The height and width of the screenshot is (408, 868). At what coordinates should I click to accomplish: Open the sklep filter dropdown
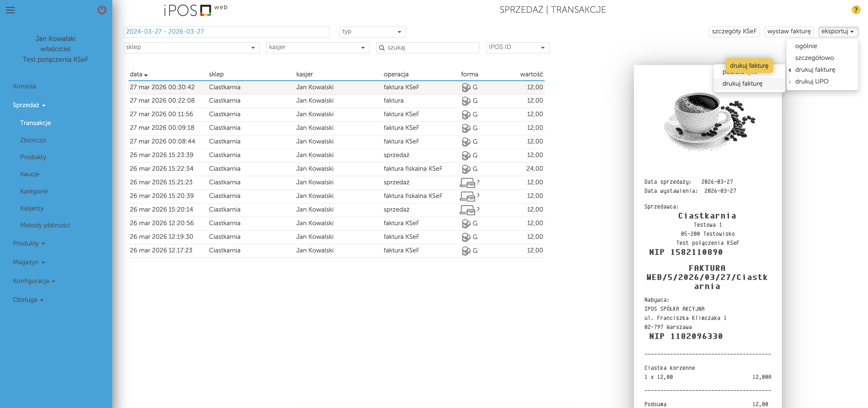coord(191,48)
